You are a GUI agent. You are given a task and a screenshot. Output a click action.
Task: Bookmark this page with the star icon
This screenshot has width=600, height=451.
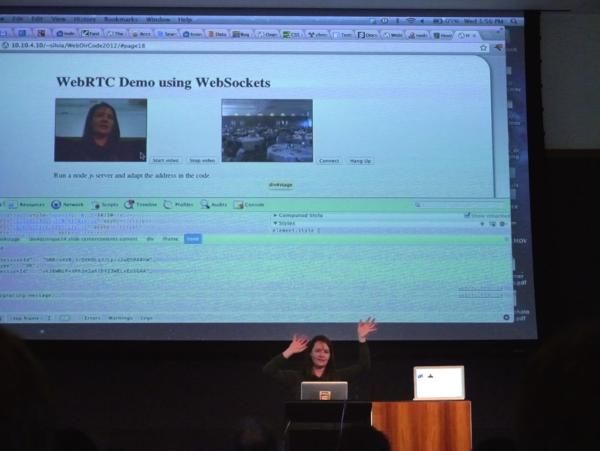click(x=483, y=47)
